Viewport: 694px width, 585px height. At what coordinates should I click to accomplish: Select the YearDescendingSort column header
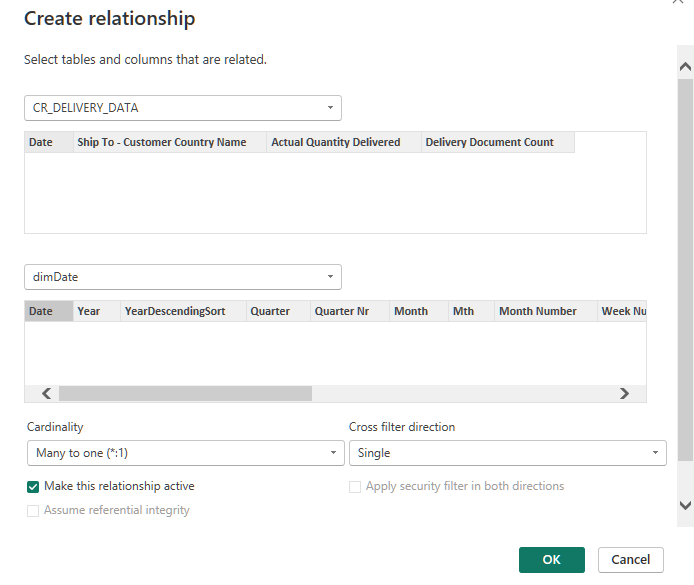pyautogui.click(x=183, y=311)
